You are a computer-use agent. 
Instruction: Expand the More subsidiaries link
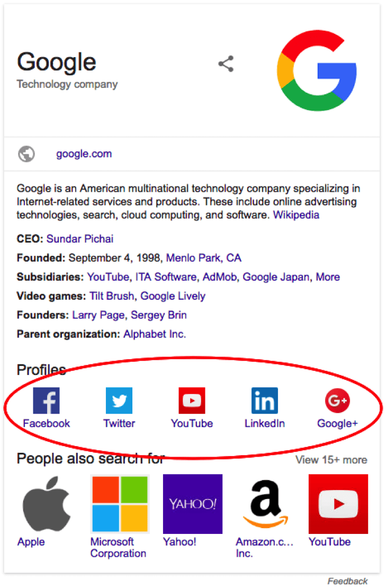[328, 277]
